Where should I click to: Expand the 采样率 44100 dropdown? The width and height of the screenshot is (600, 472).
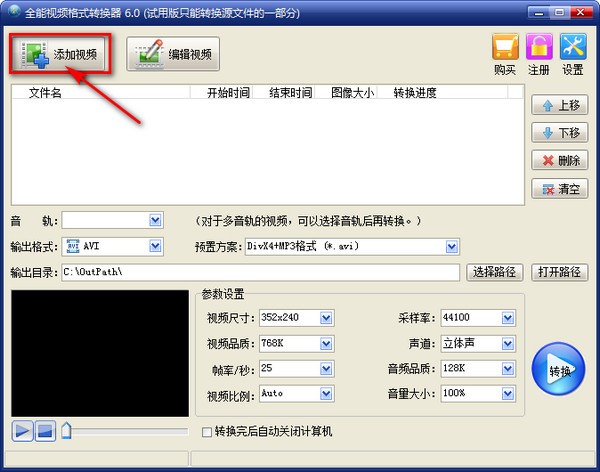[x=508, y=318]
